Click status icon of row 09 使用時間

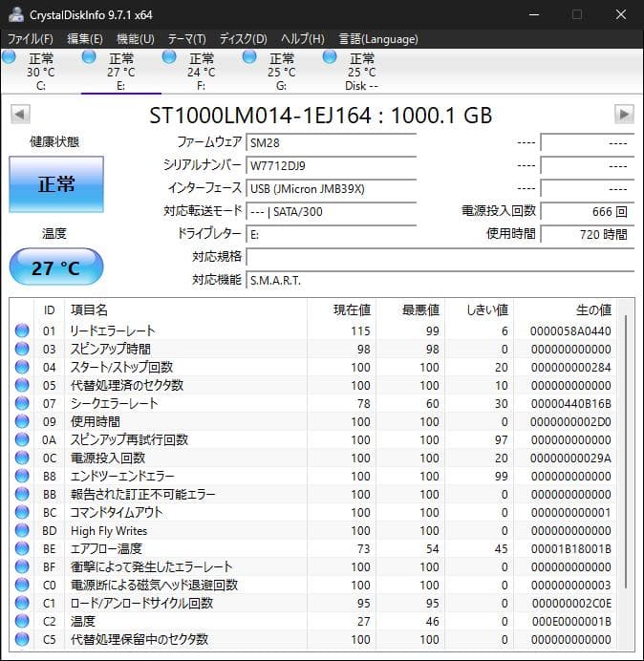[22, 421]
